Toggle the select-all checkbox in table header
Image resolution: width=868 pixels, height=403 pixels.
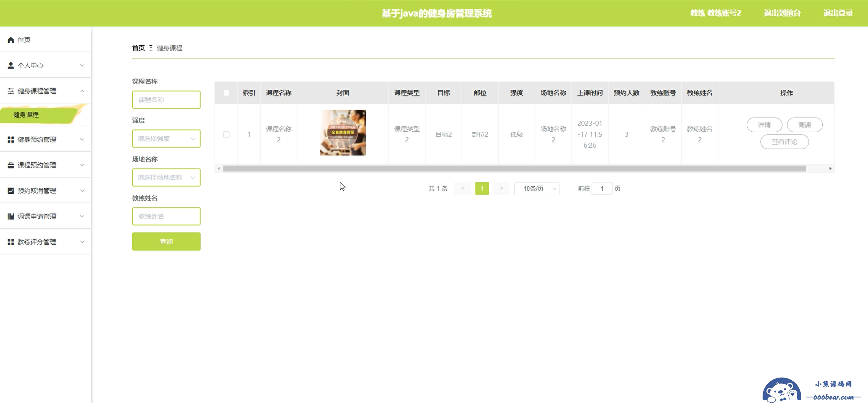coord(226,93)
